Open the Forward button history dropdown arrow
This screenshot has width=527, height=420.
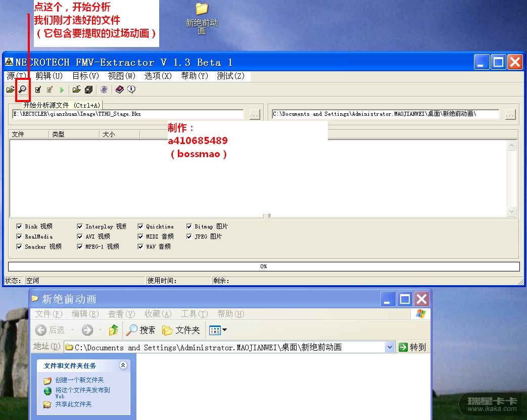100,330
